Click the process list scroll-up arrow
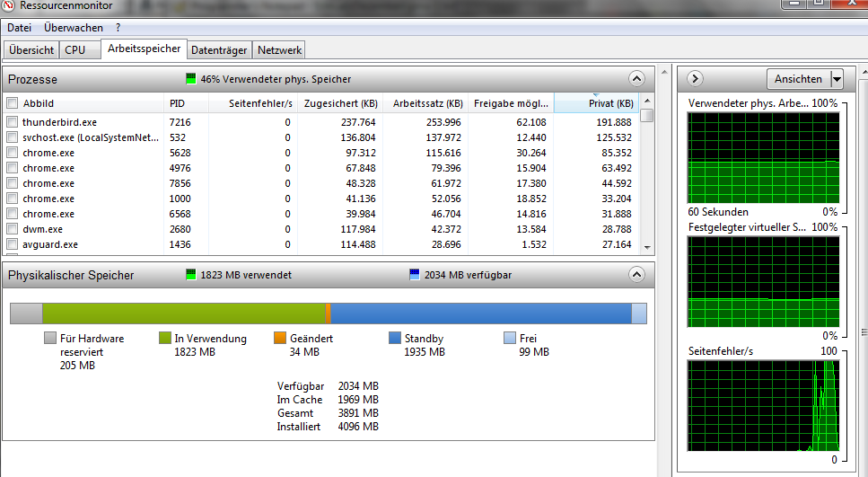 pyautogui.click(x=647, y=101)
